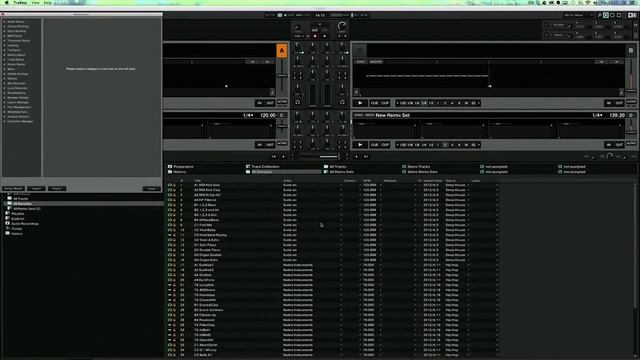Set loop IN point on Deck B

coord(609,103)
